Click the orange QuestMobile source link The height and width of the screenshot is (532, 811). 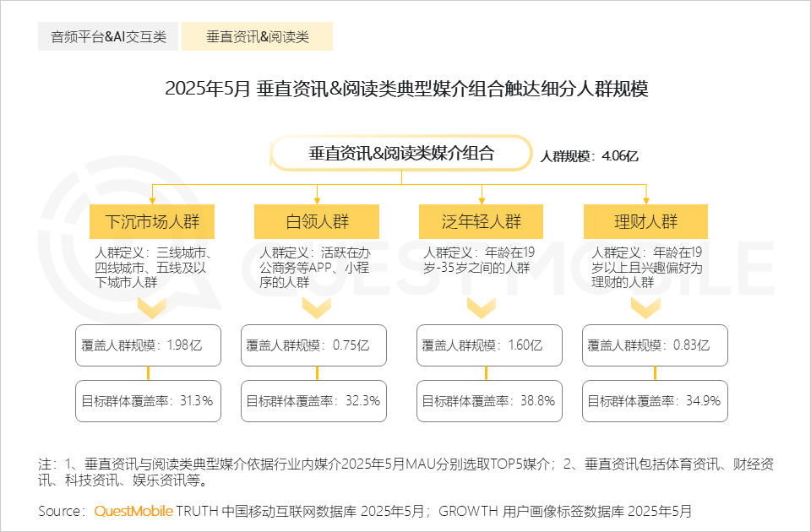click(133, 511)
